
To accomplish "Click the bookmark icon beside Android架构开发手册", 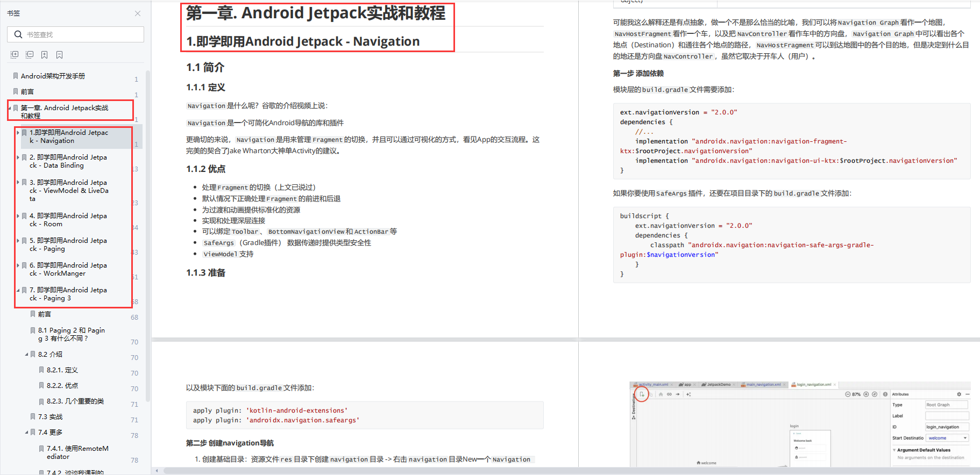I will coord(16,76).
